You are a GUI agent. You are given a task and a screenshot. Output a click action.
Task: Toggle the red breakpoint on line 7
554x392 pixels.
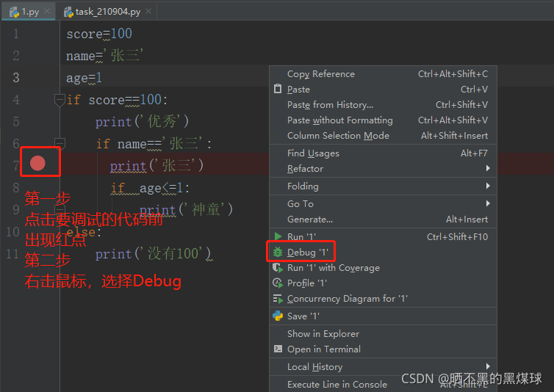tap(37, 163)
